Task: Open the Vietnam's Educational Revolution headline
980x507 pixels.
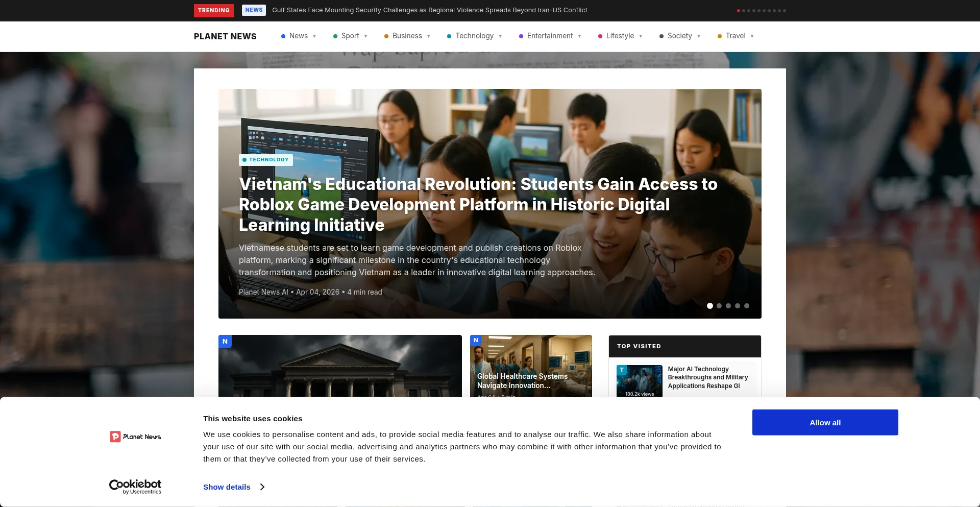Action: 478,204
